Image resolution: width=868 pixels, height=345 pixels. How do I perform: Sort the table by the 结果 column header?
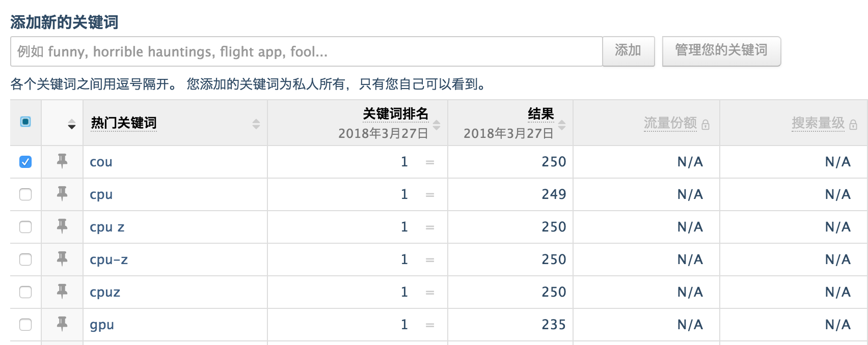[562, 124]
